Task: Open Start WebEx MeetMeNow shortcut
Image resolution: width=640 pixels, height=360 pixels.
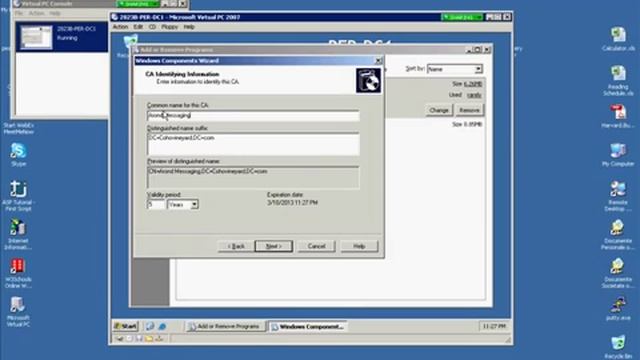Action: tap(18, 128)
